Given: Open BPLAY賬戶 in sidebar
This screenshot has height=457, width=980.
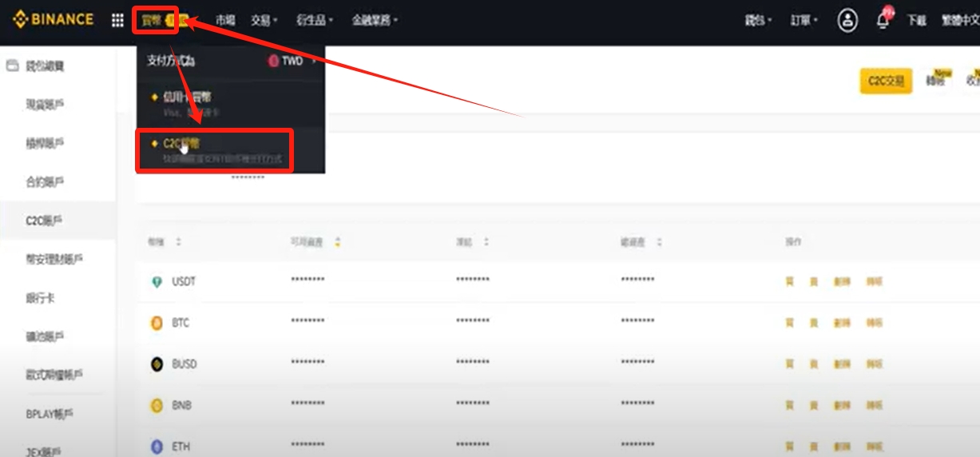Looking at the screenshot, I should point(50,414).
